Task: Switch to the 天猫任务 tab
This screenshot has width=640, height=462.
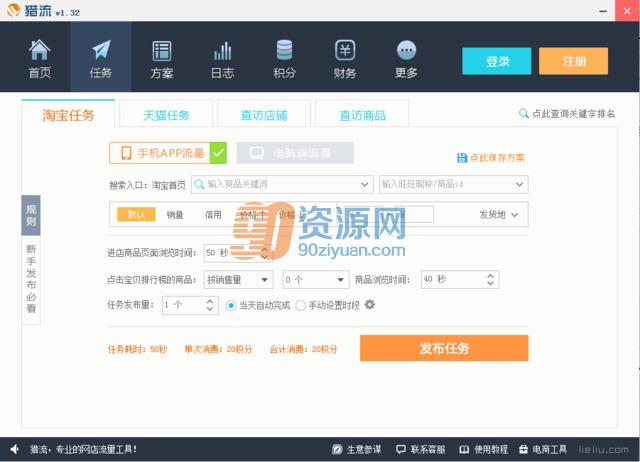Action: (x=166, y=115)
